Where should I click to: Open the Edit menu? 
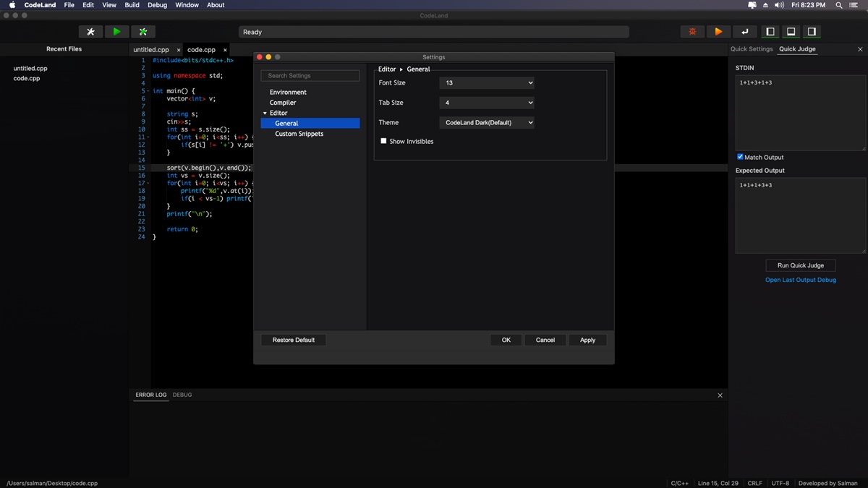(88, 5)
